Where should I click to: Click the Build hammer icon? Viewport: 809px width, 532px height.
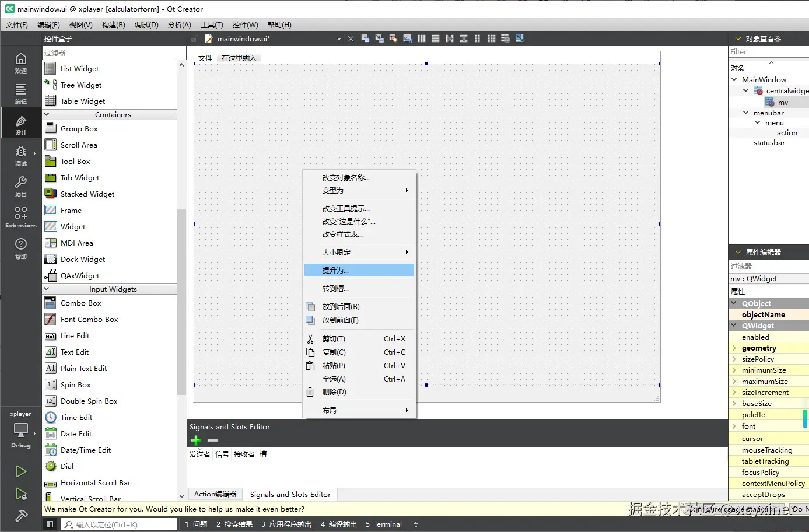coord(21,516)
